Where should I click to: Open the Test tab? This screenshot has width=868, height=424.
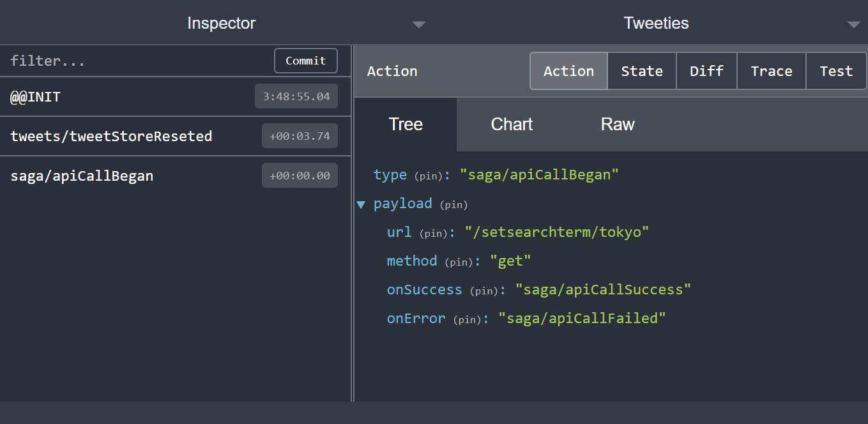836,71
